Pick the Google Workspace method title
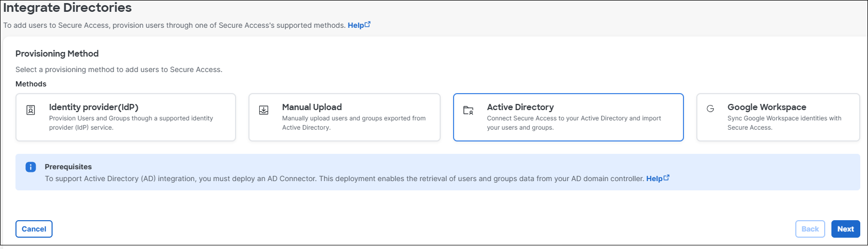 pyautogui.click(x=766, y=107)
